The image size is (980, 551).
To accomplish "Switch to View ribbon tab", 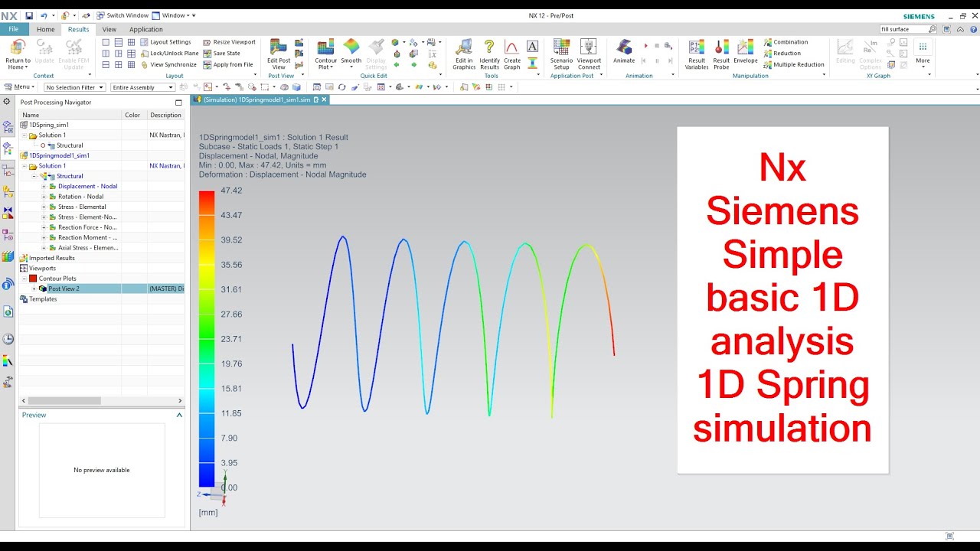I will [x=109, y=29].
